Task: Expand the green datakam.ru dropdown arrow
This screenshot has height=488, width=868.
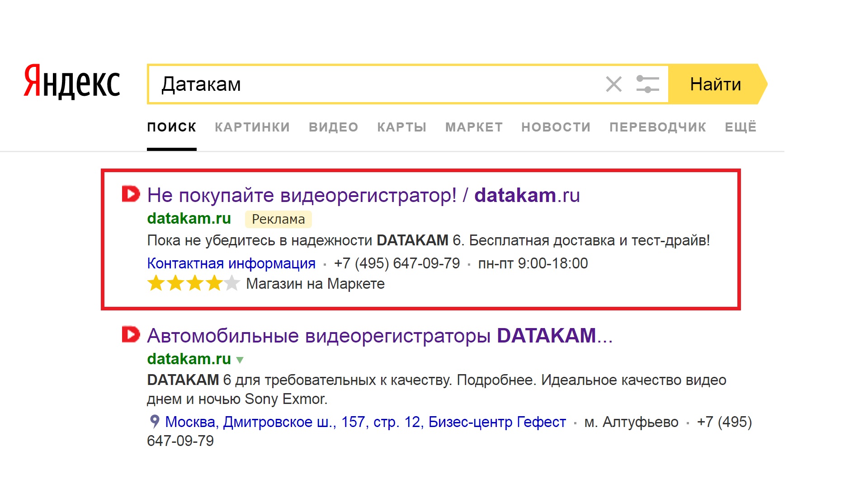Action: point(240,360)
